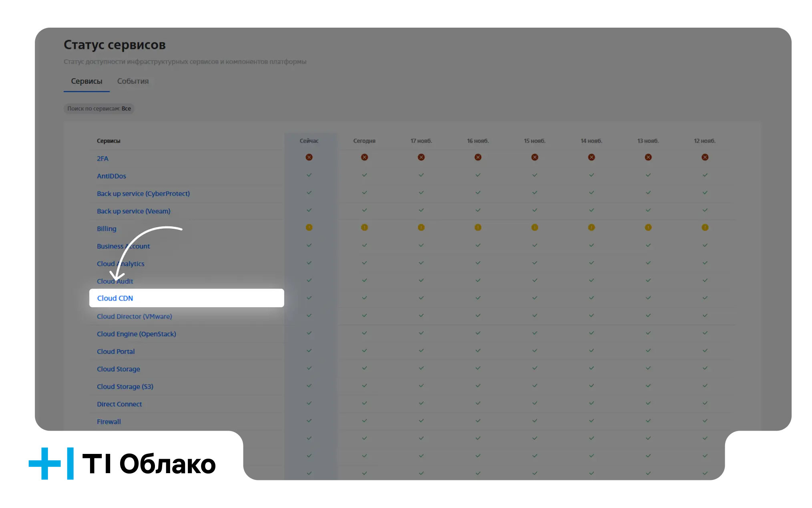812x508 pixels.
Task: Click Cloud Storage (S3) checkmark under Сейчас
Action: 309,385
